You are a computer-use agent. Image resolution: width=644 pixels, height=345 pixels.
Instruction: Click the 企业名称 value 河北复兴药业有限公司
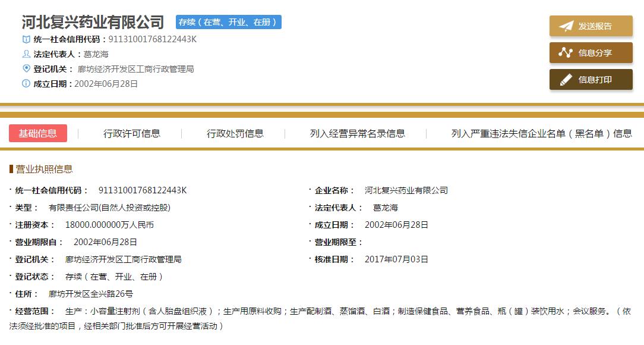(x=406, y=190)
